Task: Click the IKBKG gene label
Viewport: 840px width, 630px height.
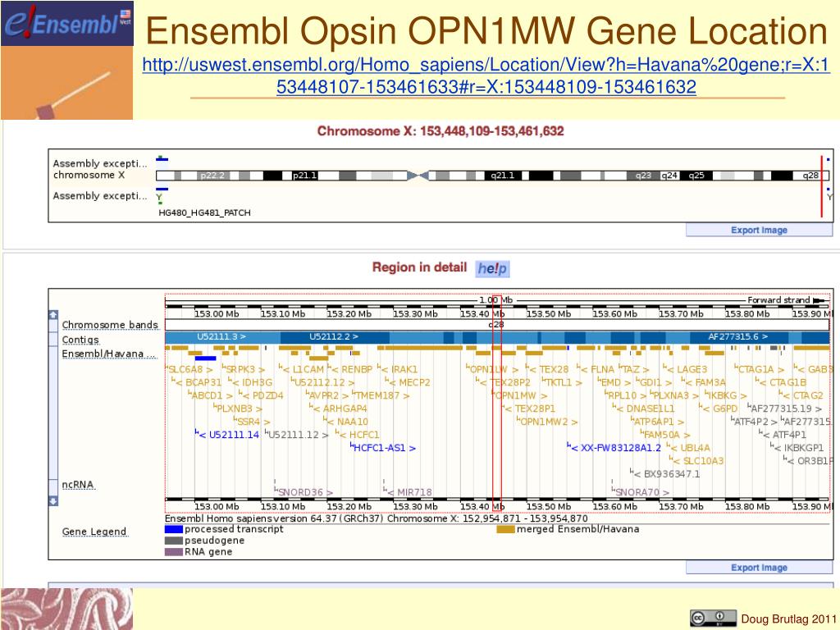Action: [726, 395]
